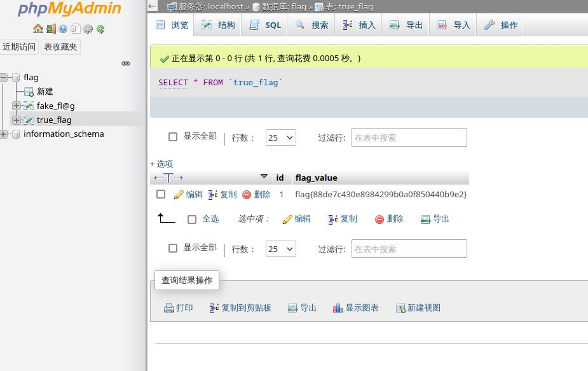
Task: Collapse the flag database tree node
Action: [x=4, y=78]
